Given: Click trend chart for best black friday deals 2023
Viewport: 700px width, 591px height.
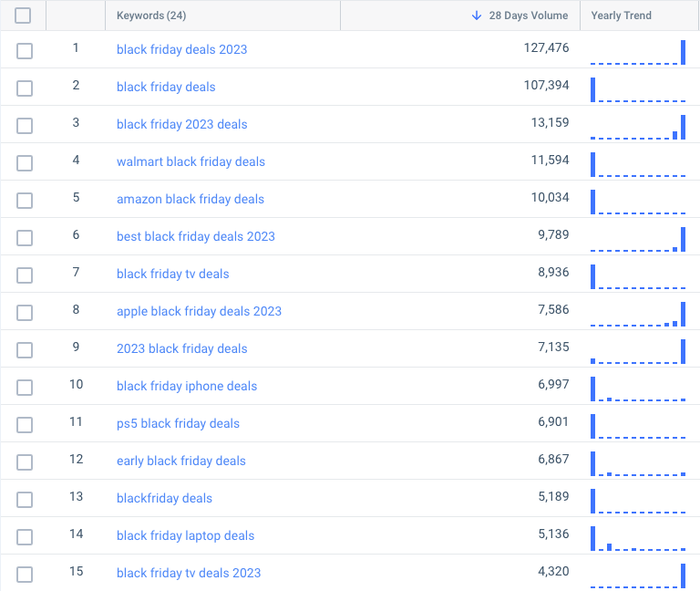Looking at the screenshot, I should click(x=638, y=240).
